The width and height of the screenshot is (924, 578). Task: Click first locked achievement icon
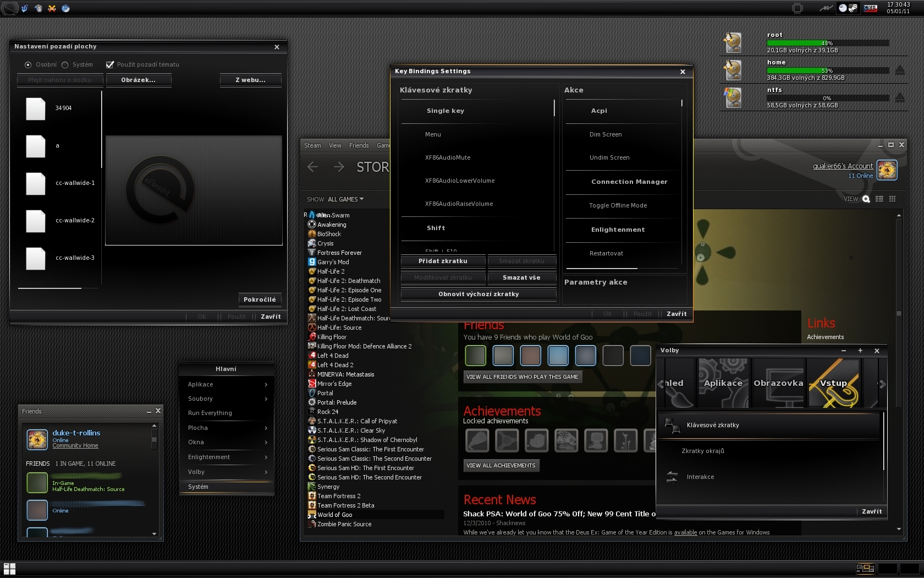pos(477,441)
